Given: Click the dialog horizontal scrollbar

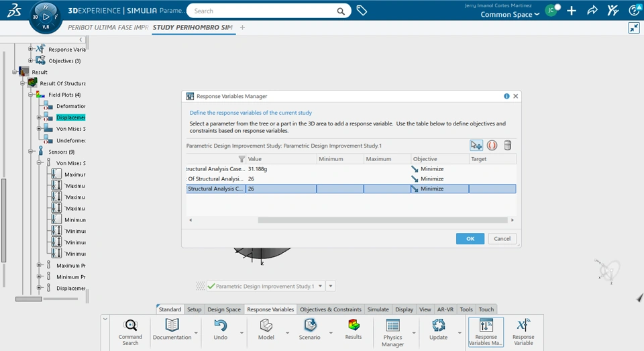Looking at the screenshot, I should 382,220.
